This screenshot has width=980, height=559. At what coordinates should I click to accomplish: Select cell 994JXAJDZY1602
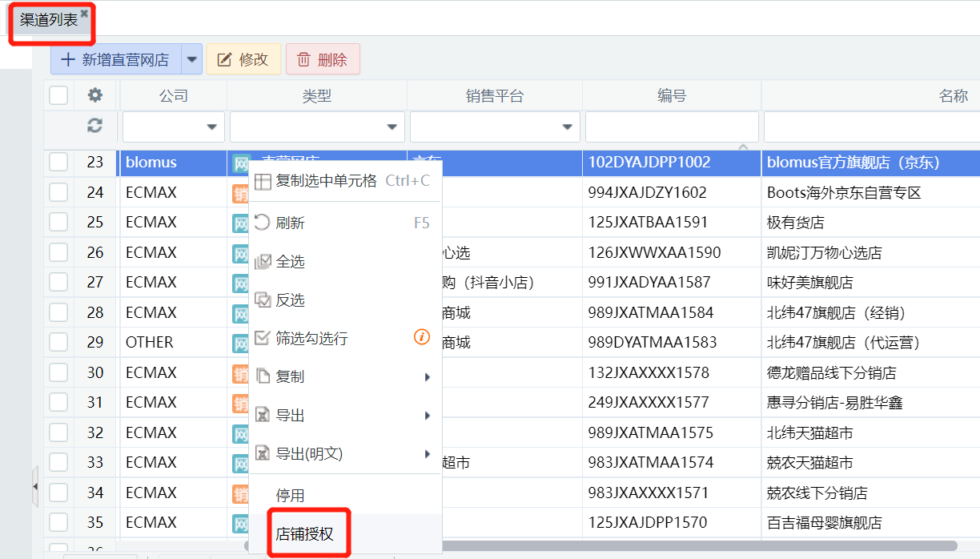click(x=672, y=192)
